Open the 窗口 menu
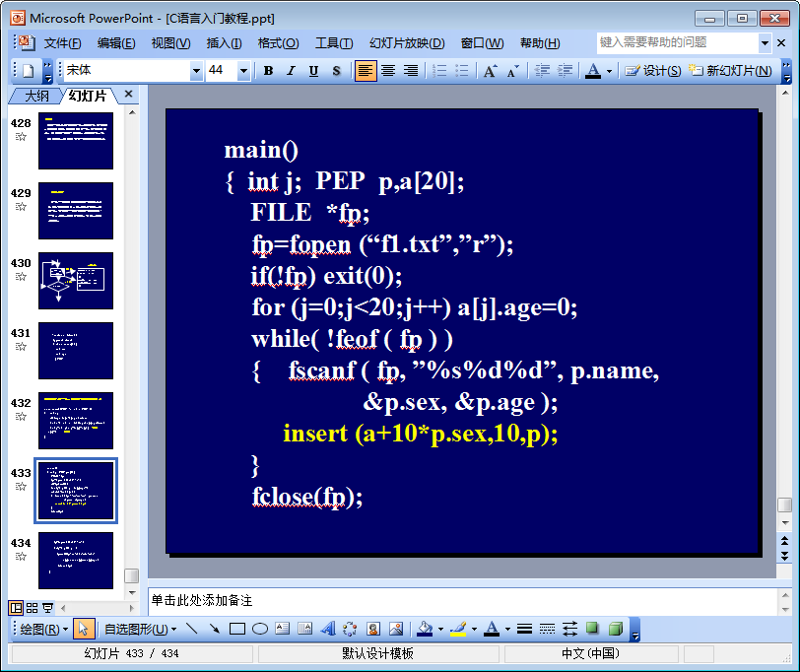Viewport: 800px width, 672px height. click(482, 43)
